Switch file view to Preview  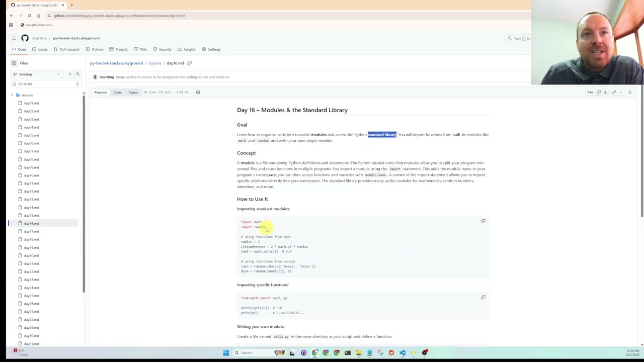click(x=101, y=92)
